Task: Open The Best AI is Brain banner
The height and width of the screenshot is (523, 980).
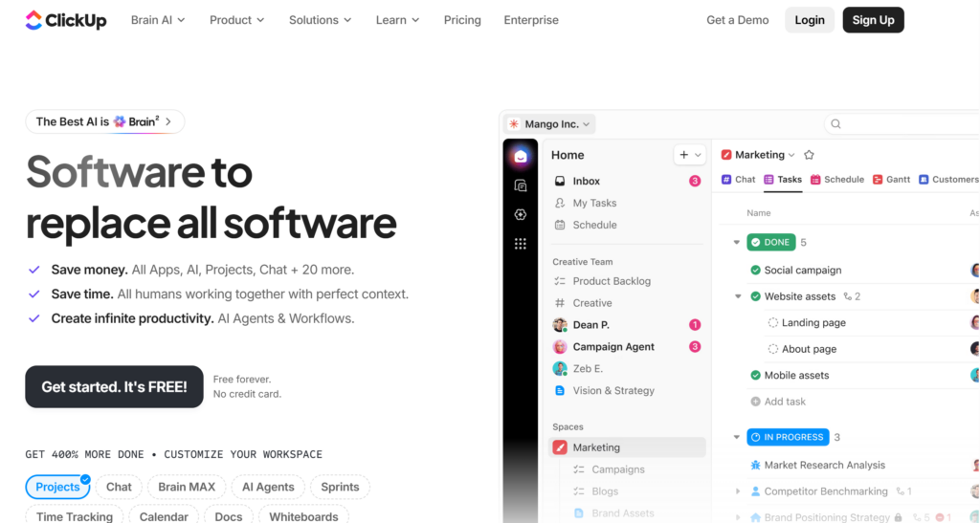Action: pos(105,121)
